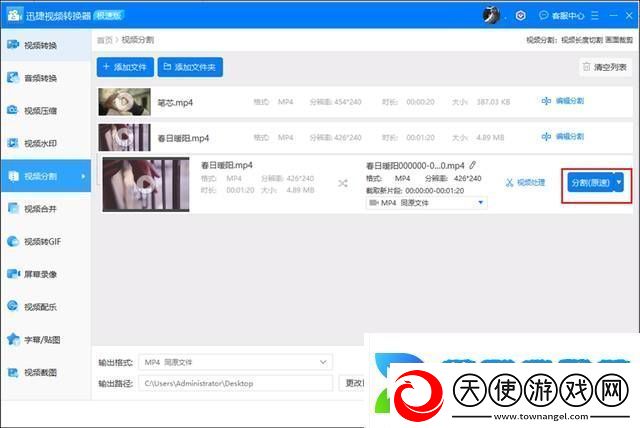
Task: Click the pencil rename icon for output file
Action: click(x=472, y=165)
